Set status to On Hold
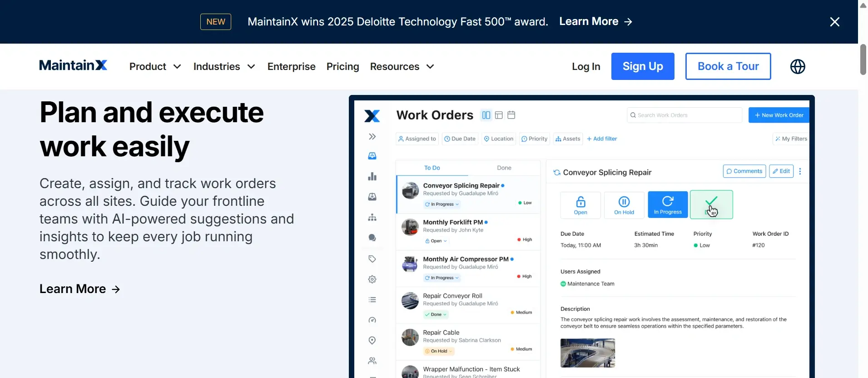 (624, 205)
